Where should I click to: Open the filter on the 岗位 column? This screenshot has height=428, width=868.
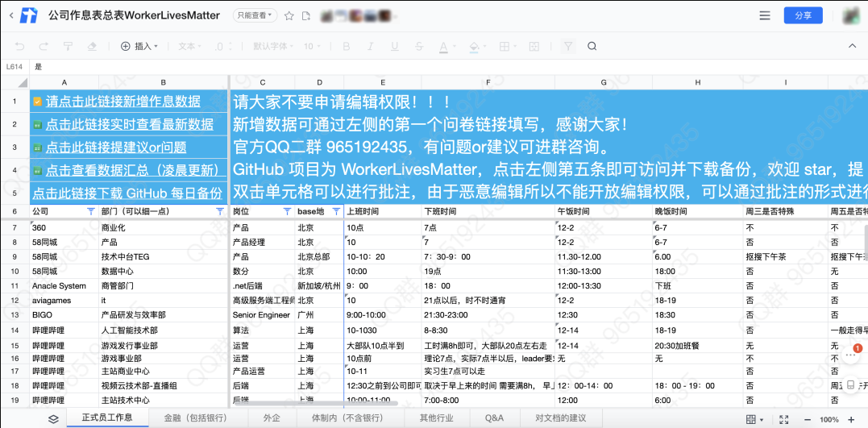(x=287, y=211)
